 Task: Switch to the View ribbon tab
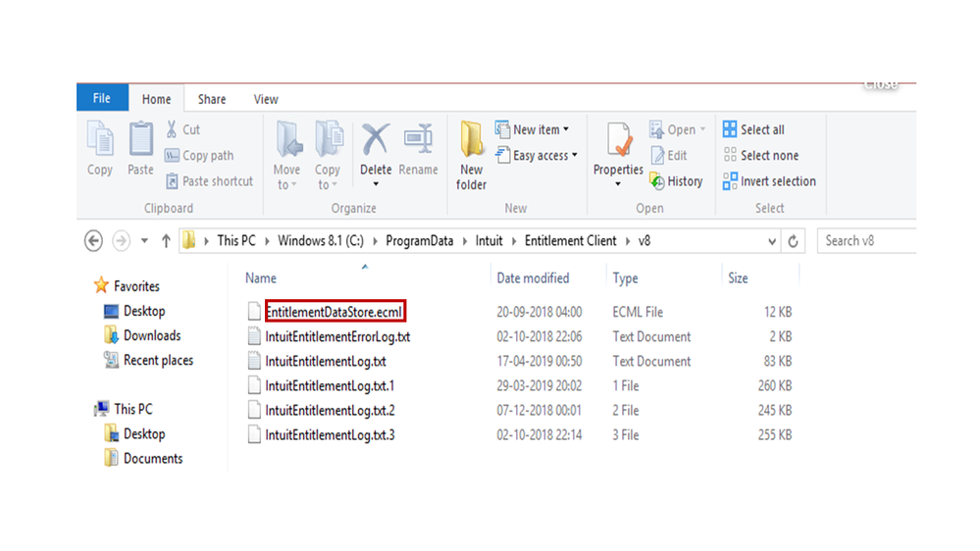[266, 99]
